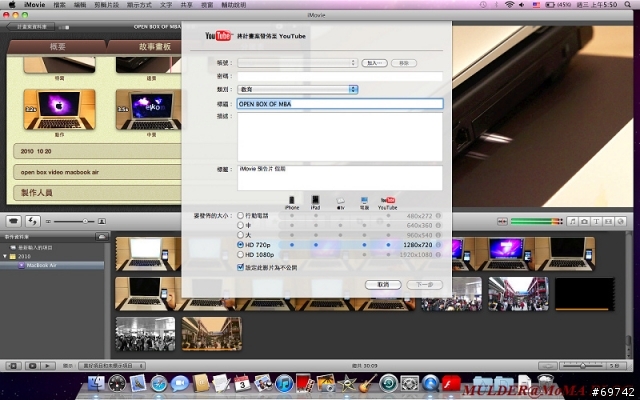Open the Edit menu third in menu bar
Image resolution: width=640 pixels, height=400 pixels.
coord(80,4)
